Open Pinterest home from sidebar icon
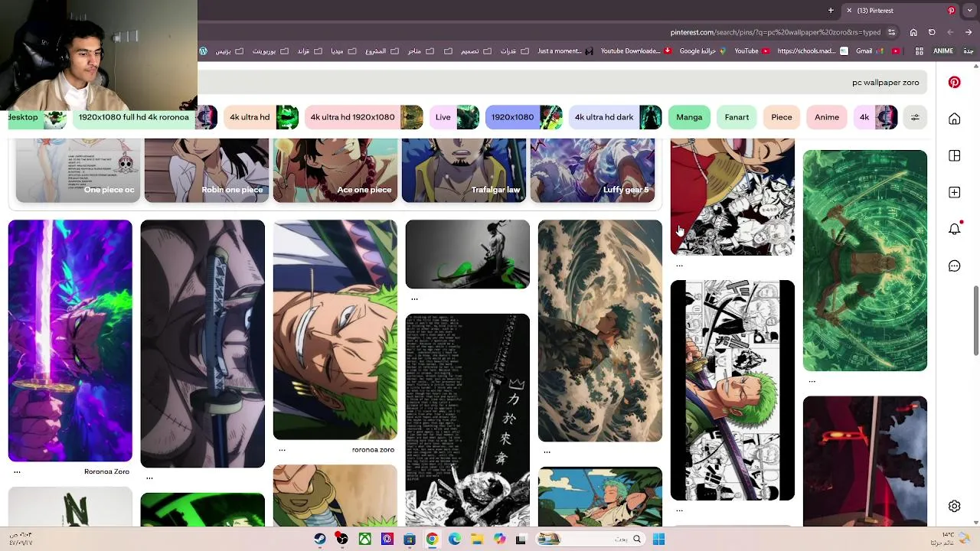This screenshot has height=551, width=980. [954, 119]
